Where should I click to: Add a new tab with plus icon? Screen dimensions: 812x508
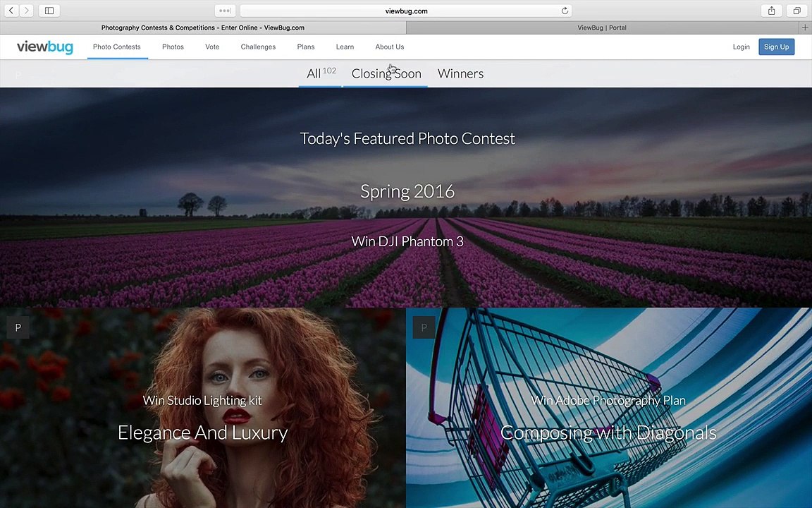805,28
